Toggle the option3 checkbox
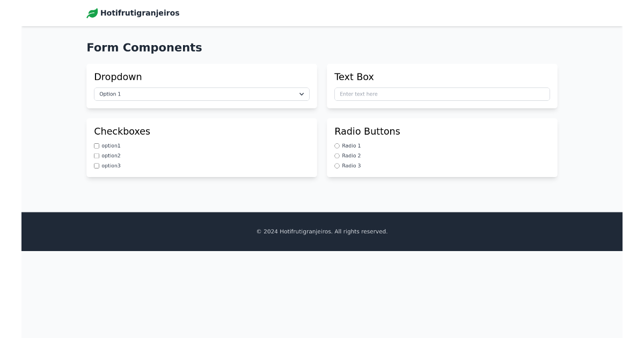Viewport: 644px width, 338px height. 97,166
